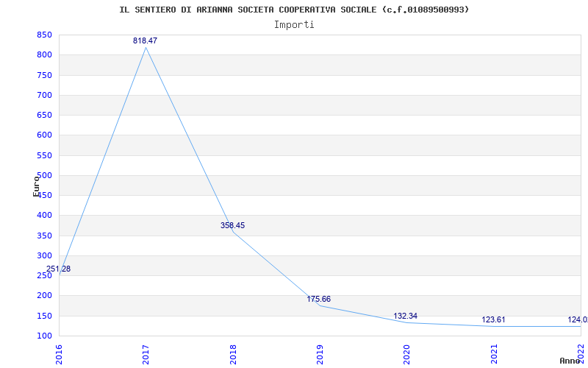This screenshot has width=588, height=368.
Task: Click the 650 y-axis tick label
Action: pos(44,116)
